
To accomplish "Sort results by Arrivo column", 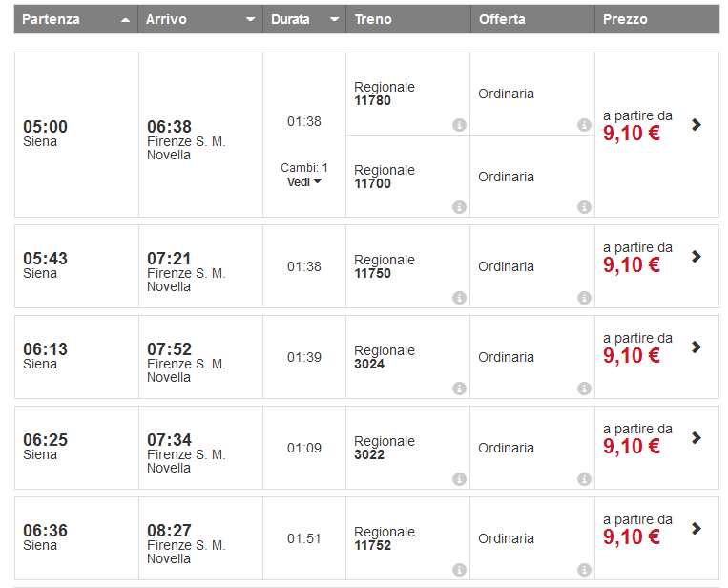I will [x=200, y=19].
